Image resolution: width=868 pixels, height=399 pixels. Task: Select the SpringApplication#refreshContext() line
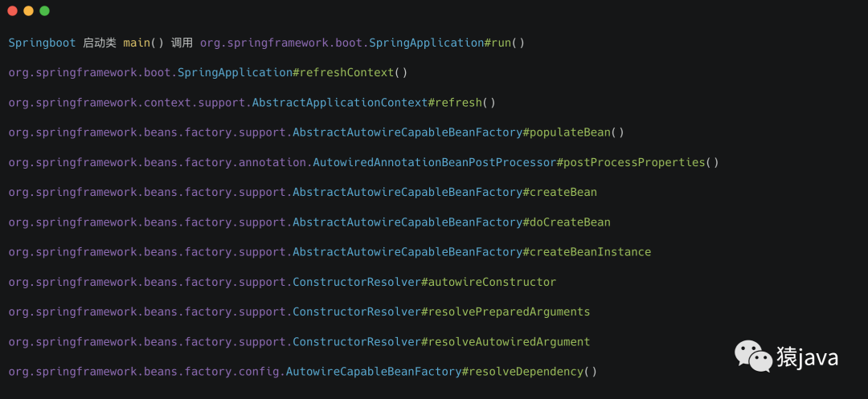[x=208, y=72]
